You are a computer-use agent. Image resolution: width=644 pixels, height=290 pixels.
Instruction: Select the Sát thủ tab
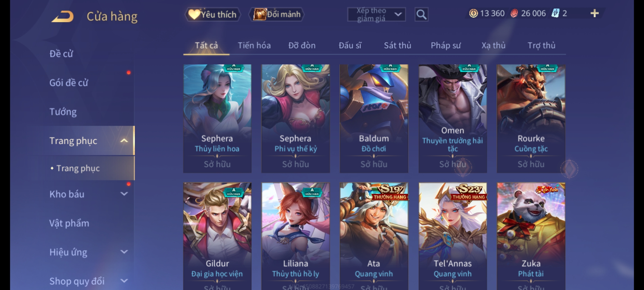[397, 45]
